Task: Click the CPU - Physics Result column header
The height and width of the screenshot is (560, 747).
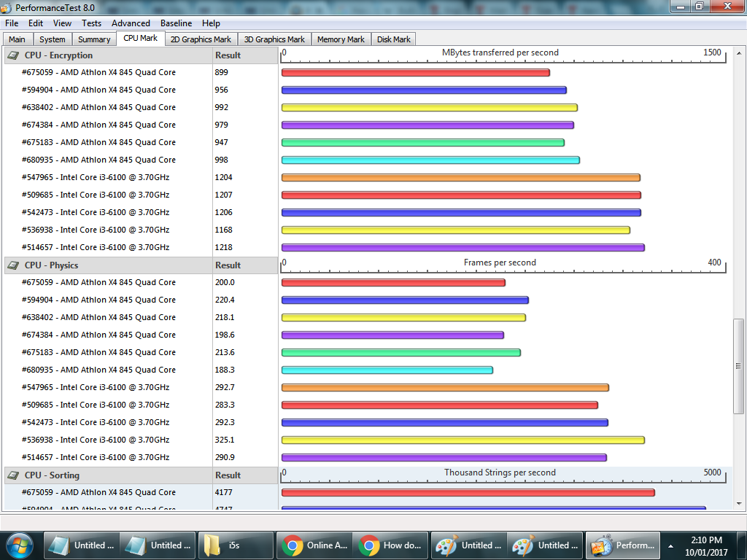Action: tap(245, 265)
